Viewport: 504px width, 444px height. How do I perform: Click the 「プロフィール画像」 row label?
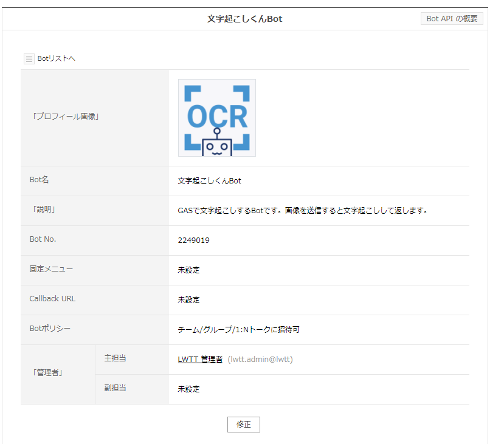[x=64, y=117]
